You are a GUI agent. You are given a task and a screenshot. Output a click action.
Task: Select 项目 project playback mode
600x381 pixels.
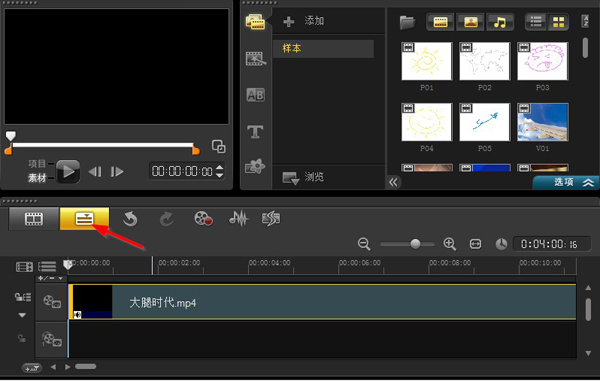pyautogui.click(x=37, y=164)
